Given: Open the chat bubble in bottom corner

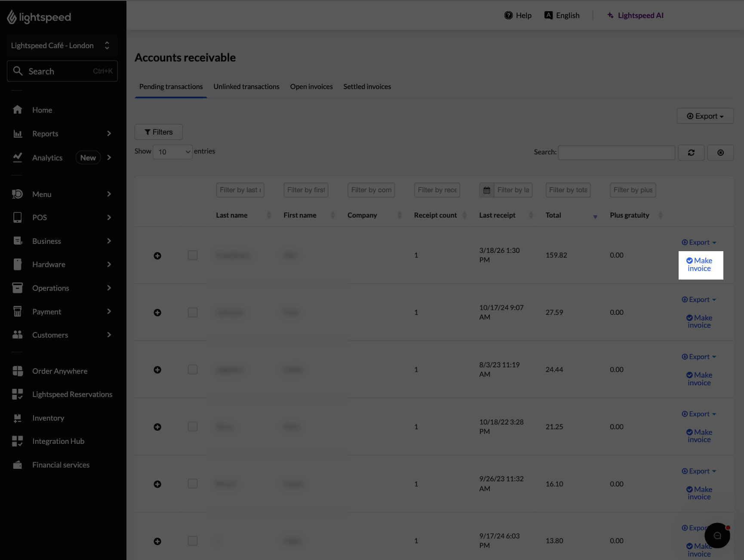Looking at the screenshot, I should pyautogui.click(x=717, y=535).
